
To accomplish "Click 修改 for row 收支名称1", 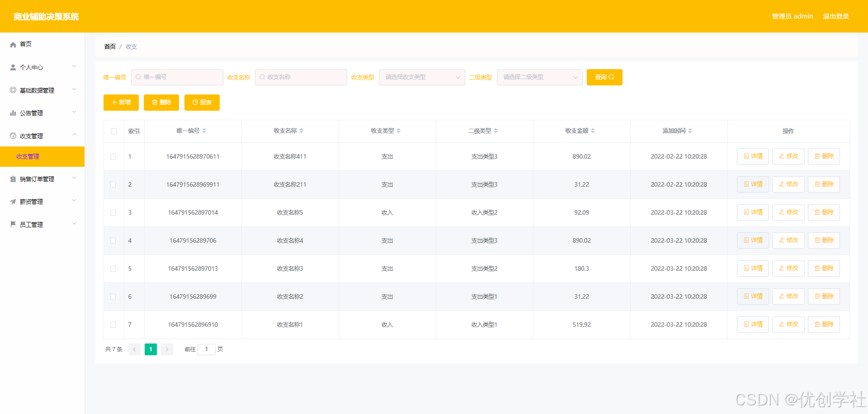I will [x=788, y=325].
